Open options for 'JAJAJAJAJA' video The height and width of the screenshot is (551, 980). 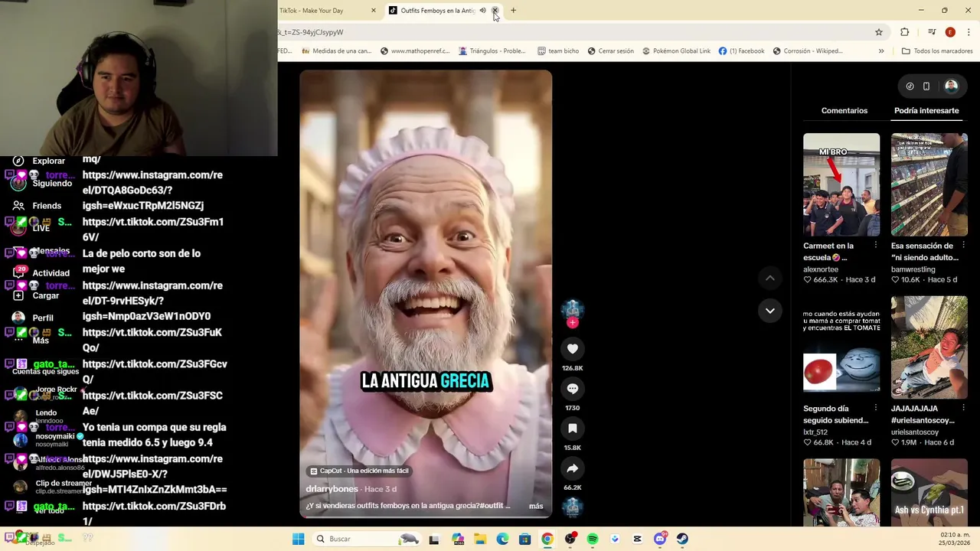(963, 408)
